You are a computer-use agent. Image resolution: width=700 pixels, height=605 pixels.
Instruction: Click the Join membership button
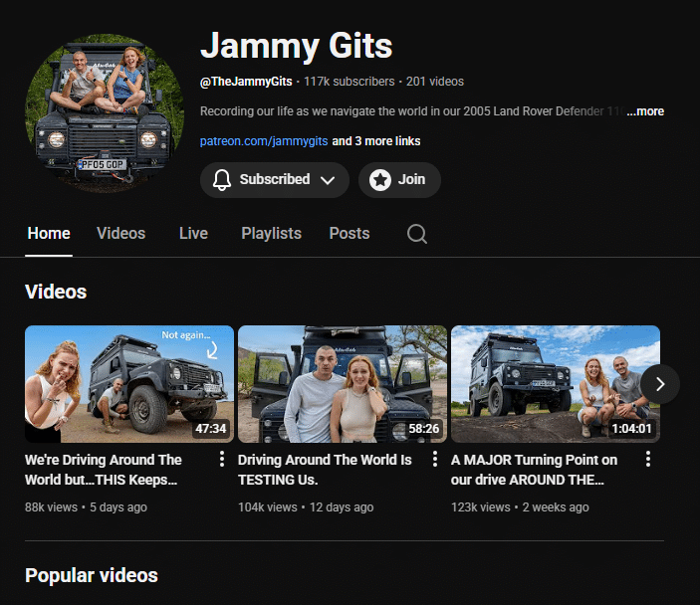tap(399, 180)
